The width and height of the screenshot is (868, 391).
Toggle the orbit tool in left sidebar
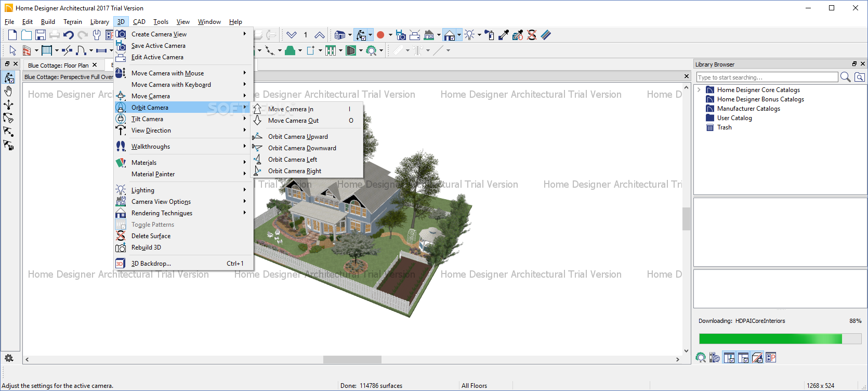pos(8,77)
